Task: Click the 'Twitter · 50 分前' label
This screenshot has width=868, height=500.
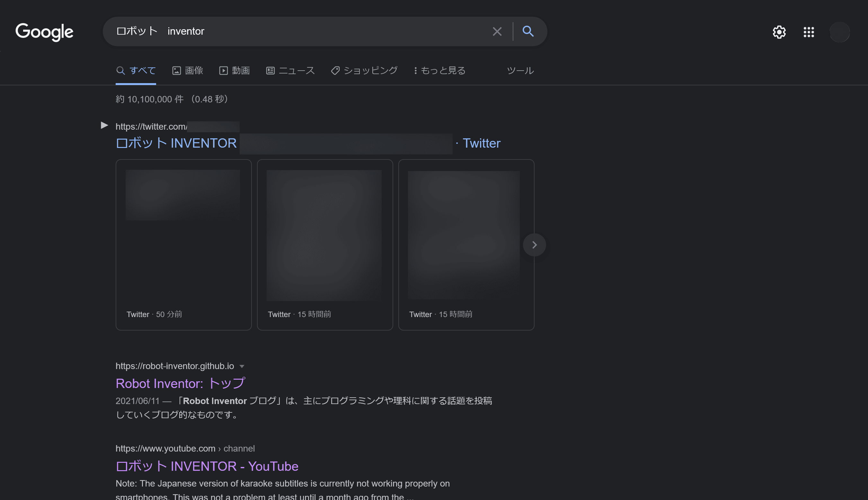Action: pyautogui.click(x=154, y=314)
